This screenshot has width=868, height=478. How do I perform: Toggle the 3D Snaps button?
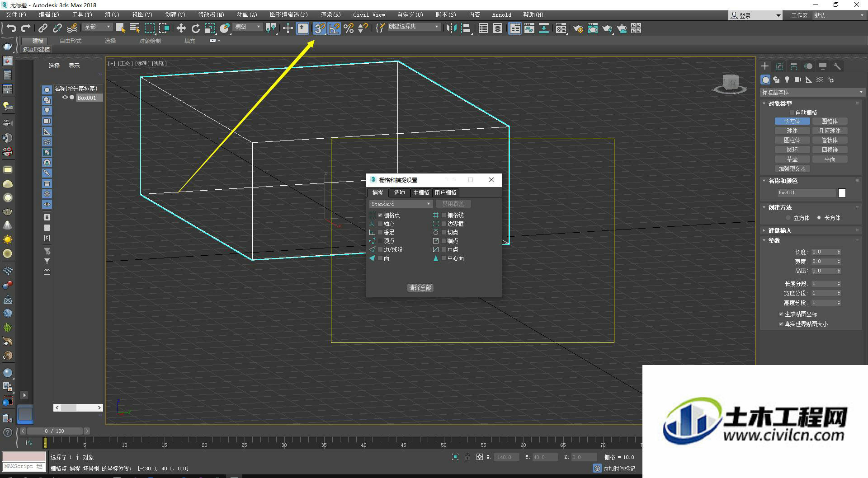tap(320, 28)
